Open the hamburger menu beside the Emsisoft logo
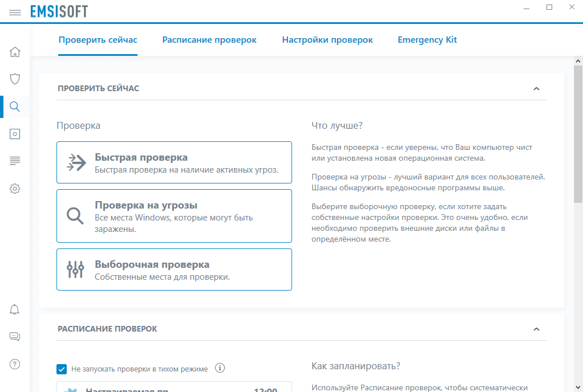The height and width of the screenshot is (392, 583). pos(15,11)
